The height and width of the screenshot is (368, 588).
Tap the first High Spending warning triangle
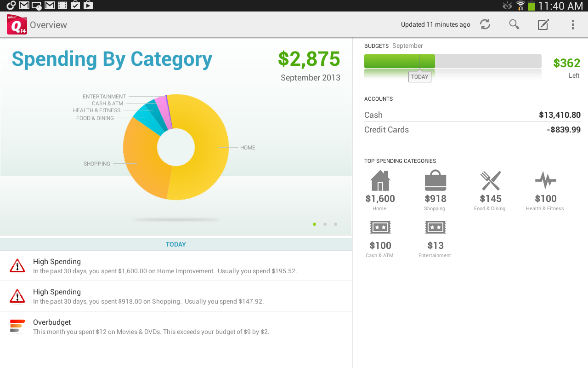coord(17,265)
